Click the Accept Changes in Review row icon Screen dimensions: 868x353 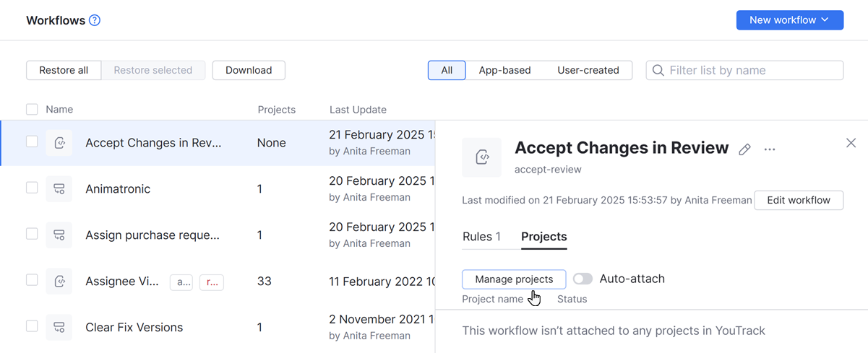(59, 143)
